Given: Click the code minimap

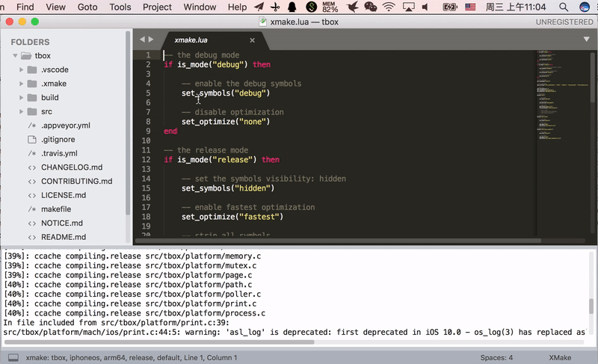Looking at the screenshot, I should tap(562, 95).
